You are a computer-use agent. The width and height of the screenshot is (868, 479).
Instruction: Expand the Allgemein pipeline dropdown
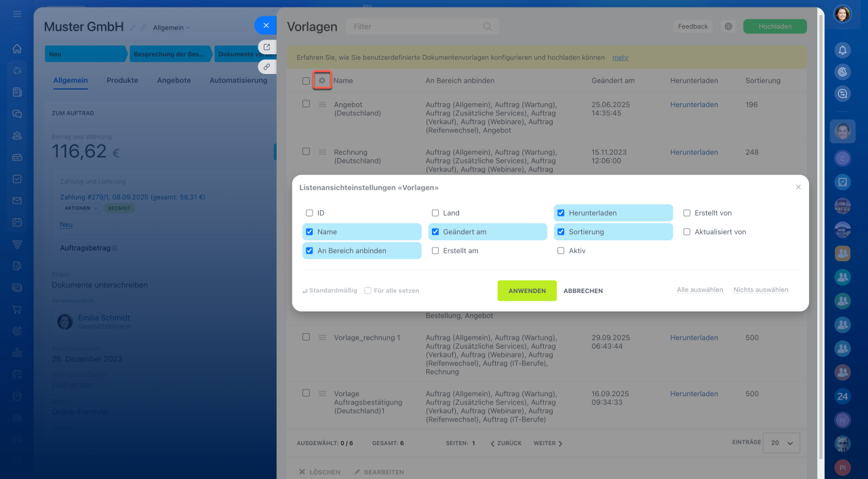(172, 28)
